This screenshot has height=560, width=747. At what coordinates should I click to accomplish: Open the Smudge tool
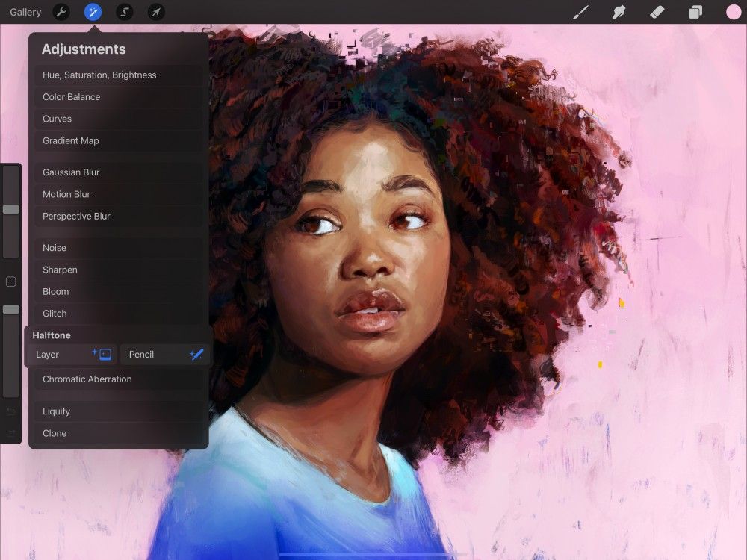(619, 12)
